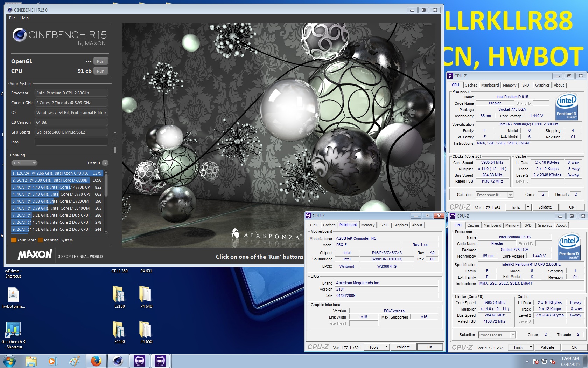Viewport: 588px width, 368px height.
Task: Open the P4 640 folder icon
Action: (x=146, y=294)
